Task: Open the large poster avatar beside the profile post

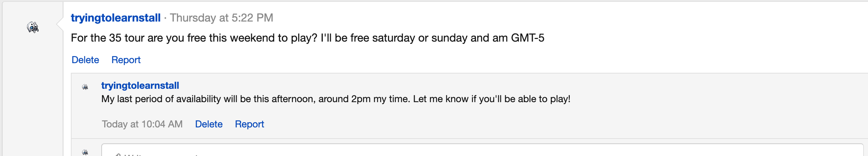Action: coord(33,27)
